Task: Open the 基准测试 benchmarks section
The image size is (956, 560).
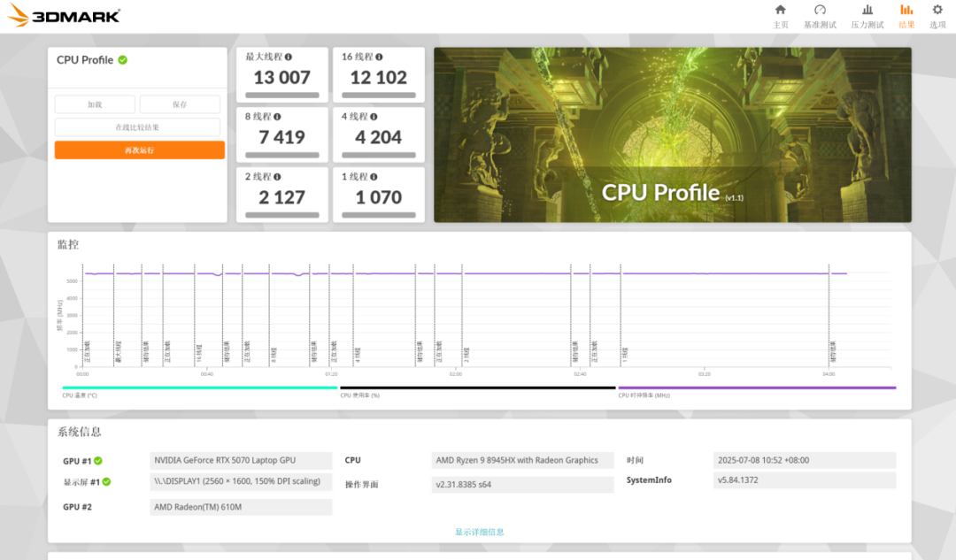Action: tap(820, 17)
